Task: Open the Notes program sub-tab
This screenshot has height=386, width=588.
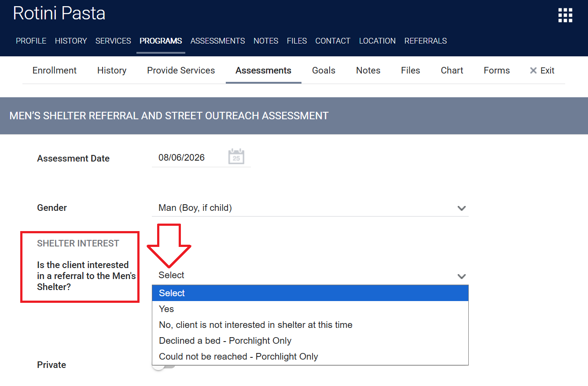Action: [x=368, y=70]
